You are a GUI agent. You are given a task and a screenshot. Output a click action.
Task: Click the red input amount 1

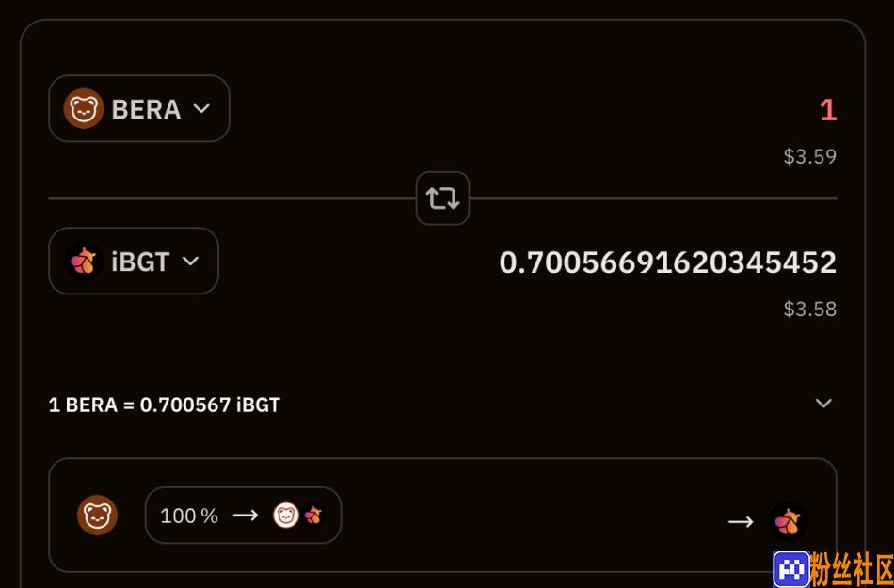click(828, 110)
